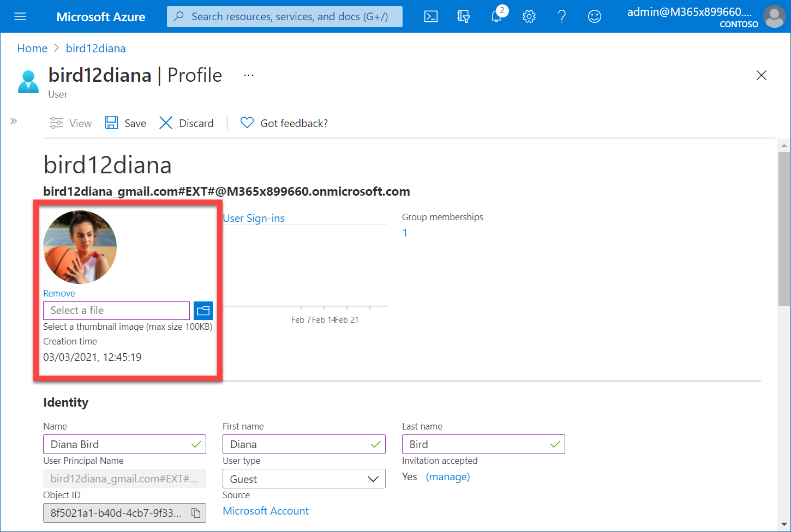Open the notifications bell

point(496,16)
